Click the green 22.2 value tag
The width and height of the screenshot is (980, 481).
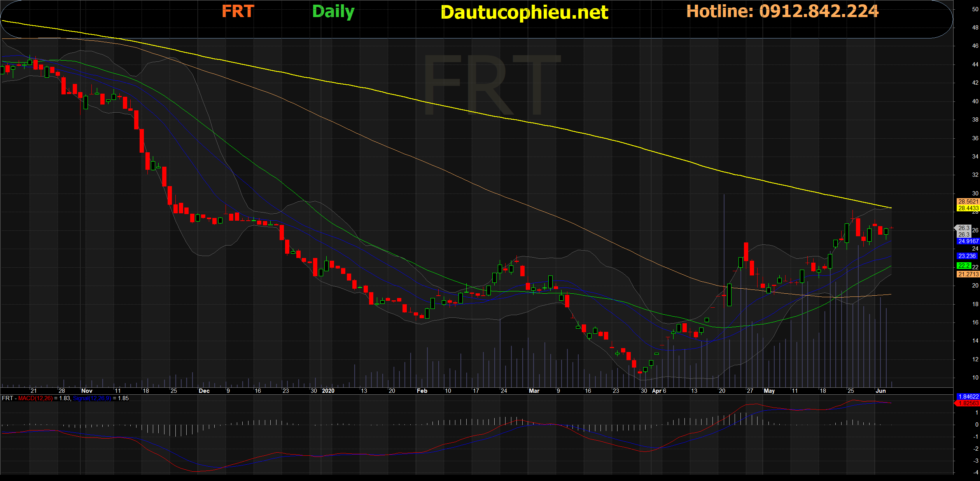click(x=964, y=266)
